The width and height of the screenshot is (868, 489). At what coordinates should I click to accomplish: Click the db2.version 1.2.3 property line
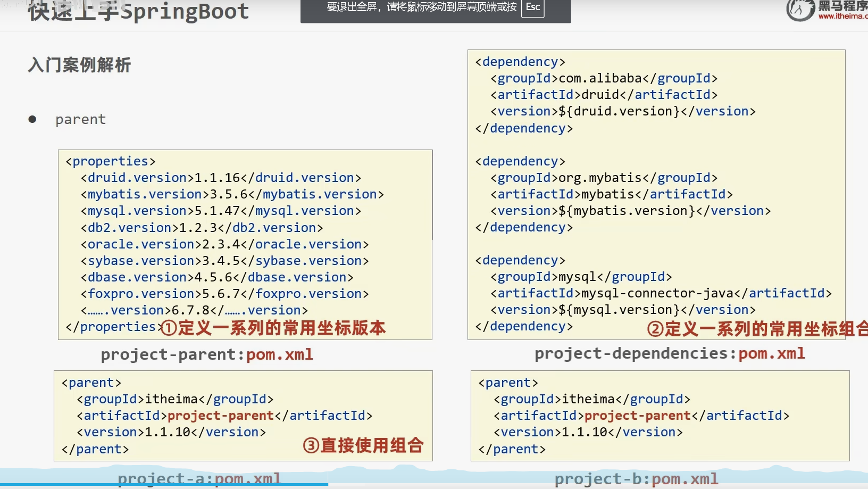coord(202,228)
